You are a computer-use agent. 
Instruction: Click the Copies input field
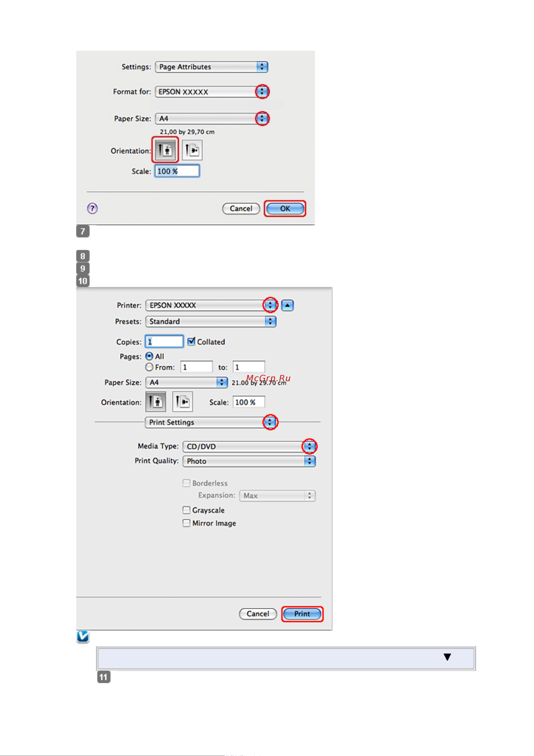(x=164, y=342)
